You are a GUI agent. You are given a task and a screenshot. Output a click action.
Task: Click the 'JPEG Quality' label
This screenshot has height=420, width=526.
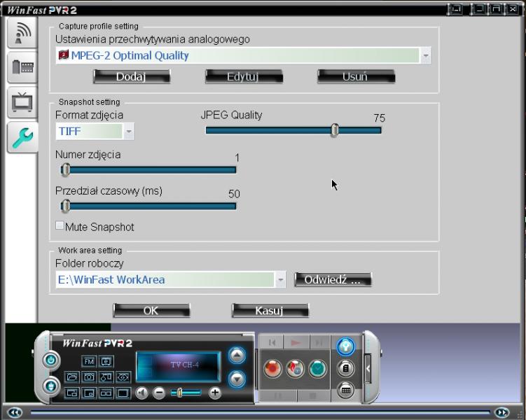click(231, 115)
